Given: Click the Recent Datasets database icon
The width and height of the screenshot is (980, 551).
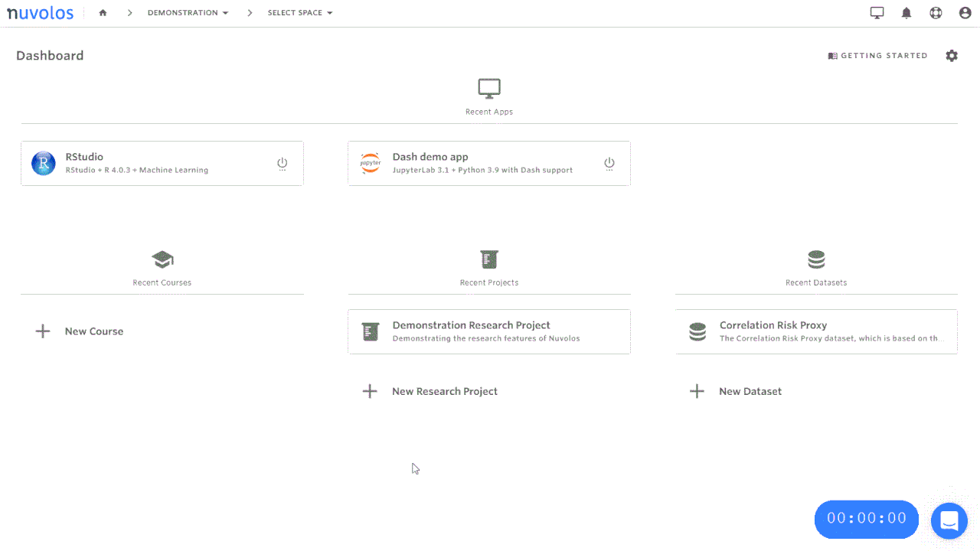Looking at the screenshot, I should (816, 259).
